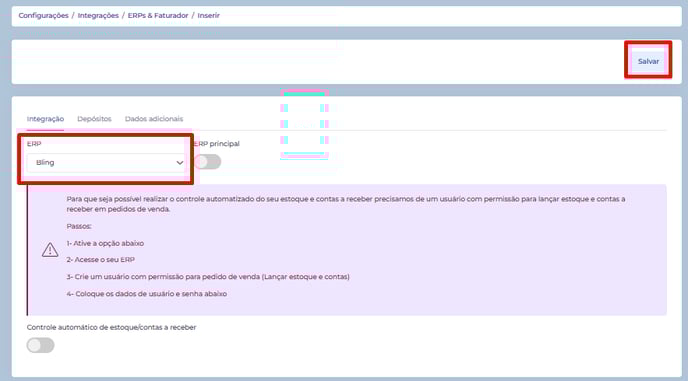
Task: Click the "4- Coloque os dados de usuário" line
Action: point(147,294)
